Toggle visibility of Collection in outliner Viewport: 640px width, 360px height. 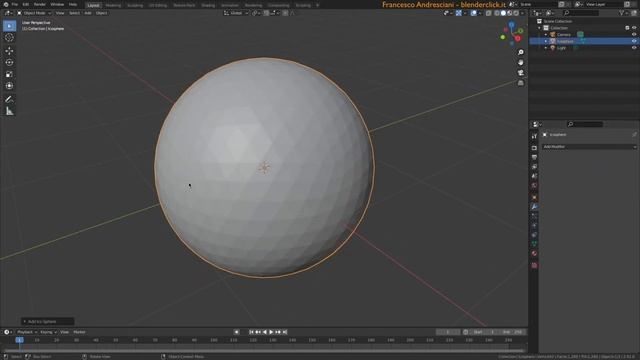click(x=634, y=28)
